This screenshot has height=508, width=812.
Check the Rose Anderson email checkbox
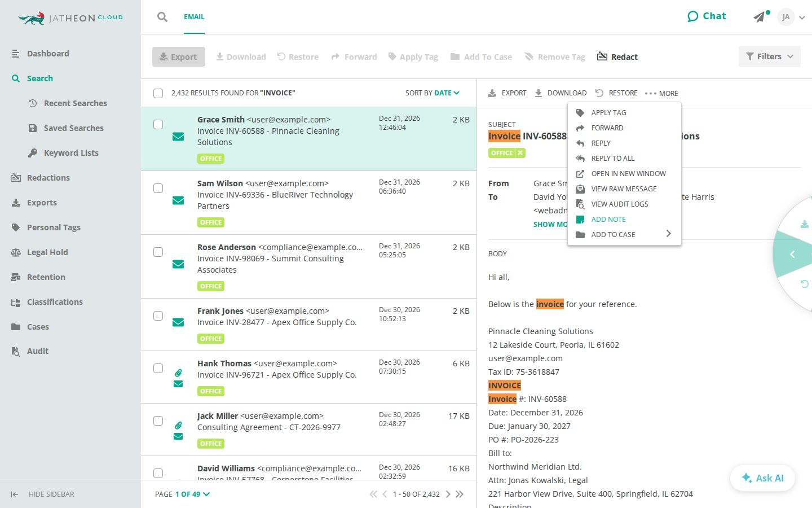(x=158, y=252)
